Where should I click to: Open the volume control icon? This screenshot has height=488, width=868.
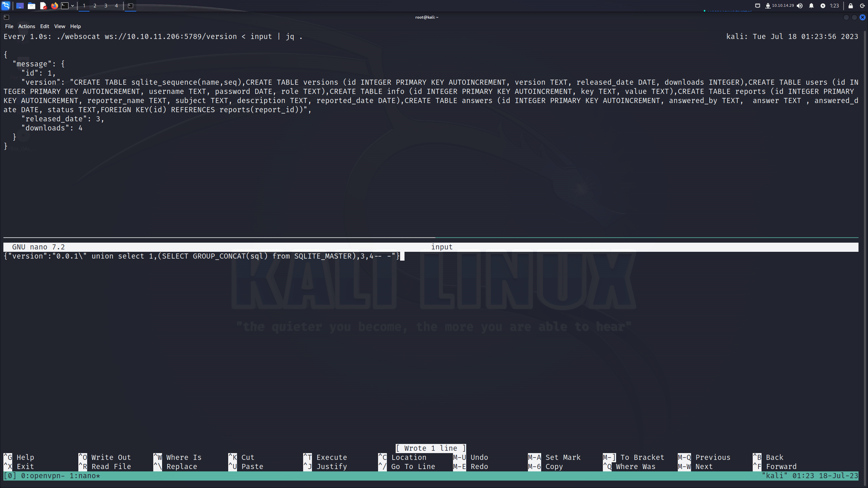[800, 5]
